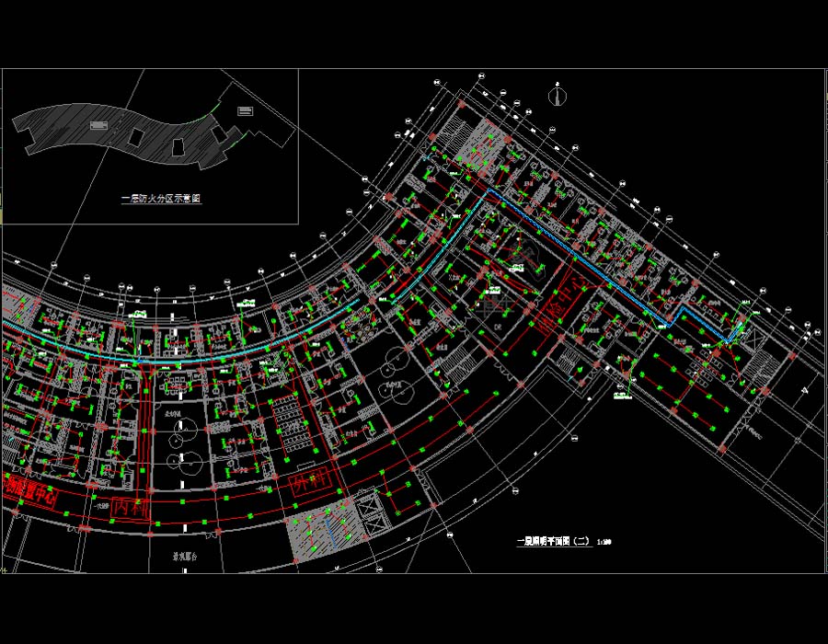Click the DR room label

pyautogui.click(x=498, y=327)
